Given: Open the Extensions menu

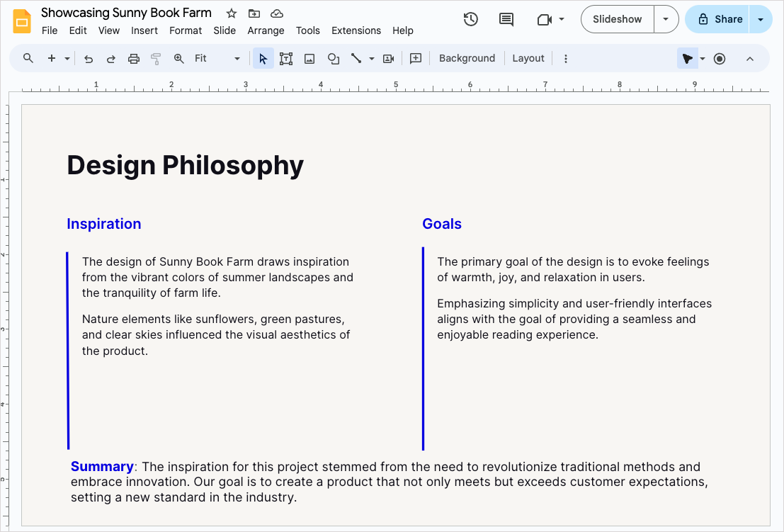Looking at the screenshot, I should click(x=356, y=30).
